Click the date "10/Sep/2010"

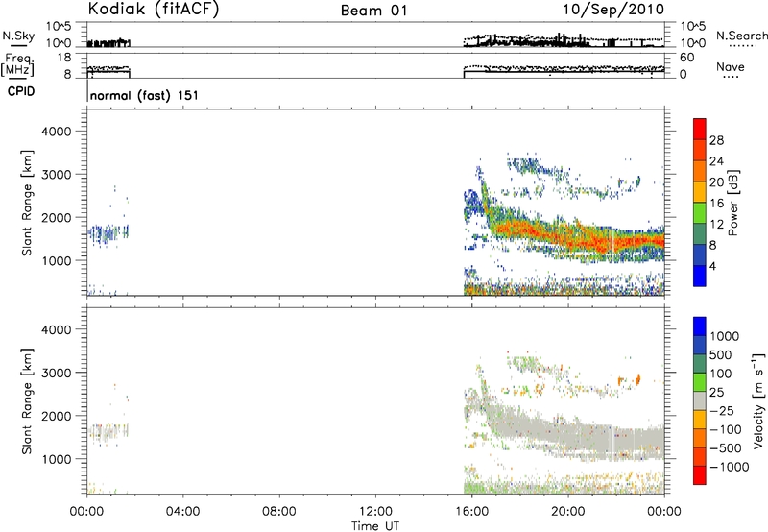(x=613, y=10)
